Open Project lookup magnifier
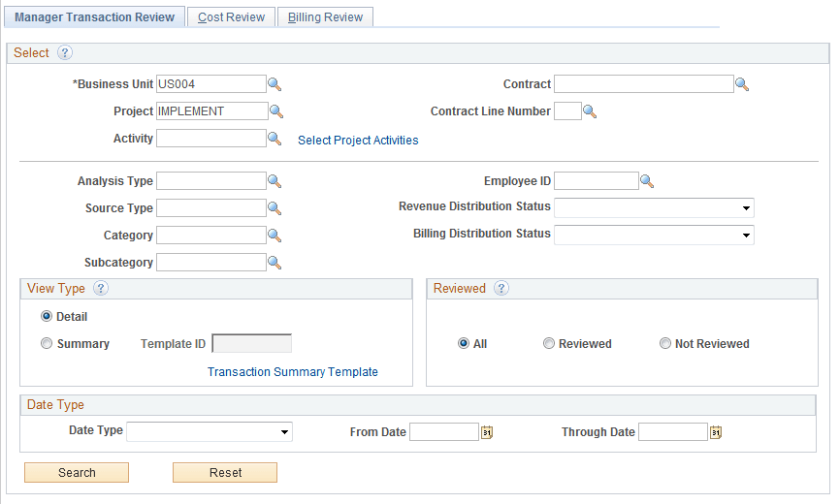Screen dimensions: 840x504 point(276,111)
